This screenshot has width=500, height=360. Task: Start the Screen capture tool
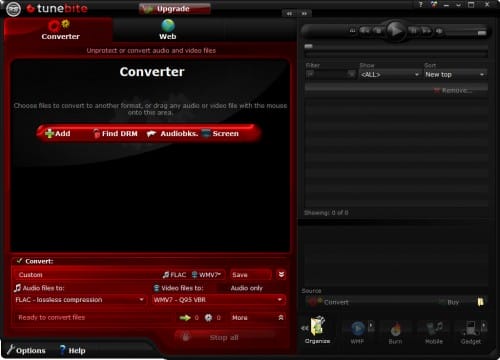tap(220, 134)
